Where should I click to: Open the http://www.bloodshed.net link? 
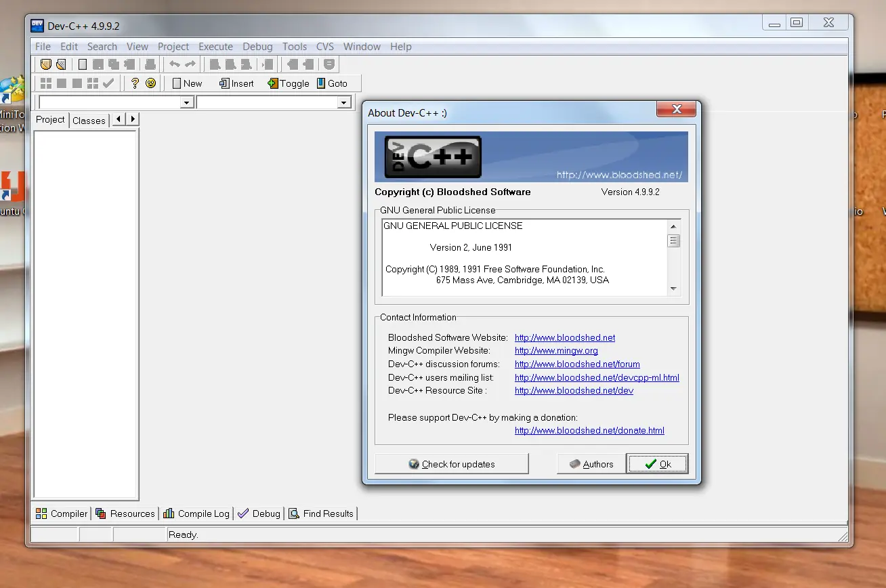[x=565, y=337]
